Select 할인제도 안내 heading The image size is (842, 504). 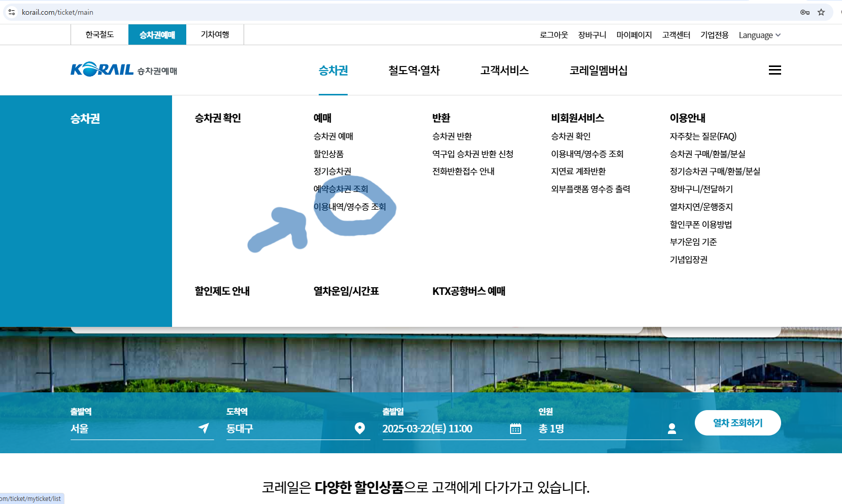tap(222, 291)
